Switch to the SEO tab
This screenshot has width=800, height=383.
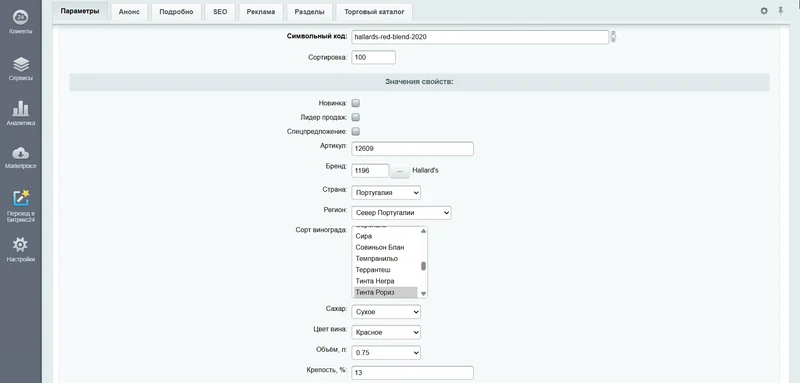220,12
